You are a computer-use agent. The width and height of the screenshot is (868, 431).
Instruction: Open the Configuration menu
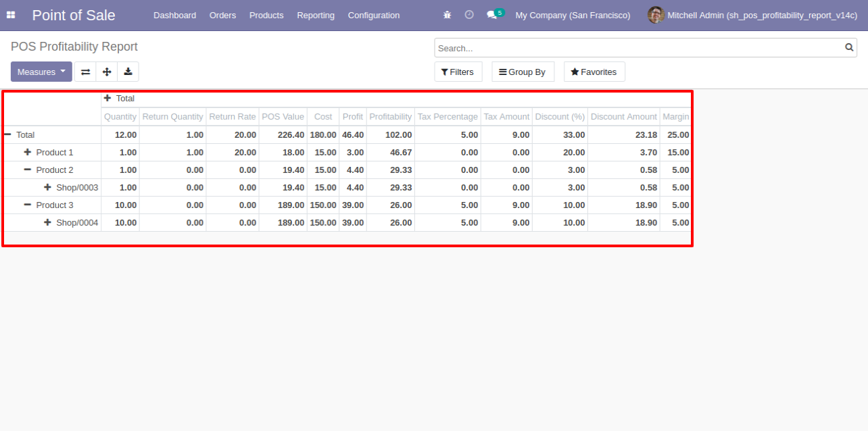point(373,16)
